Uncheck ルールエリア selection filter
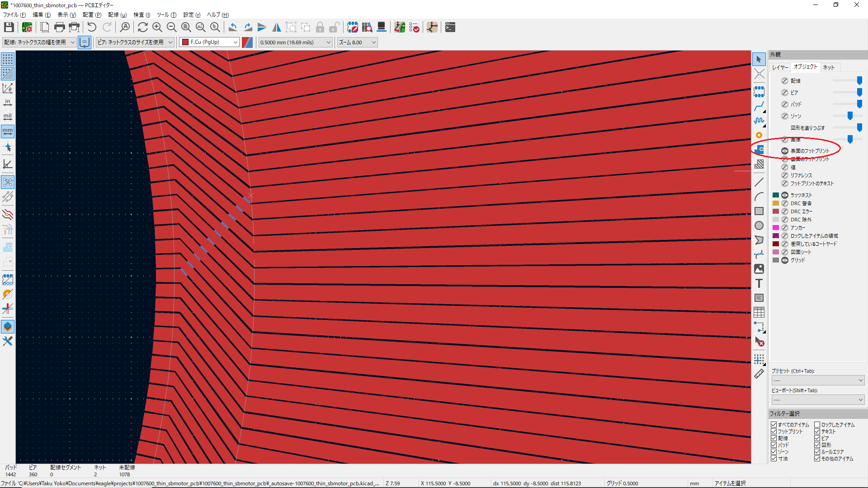868x488 pixels. 817,452
